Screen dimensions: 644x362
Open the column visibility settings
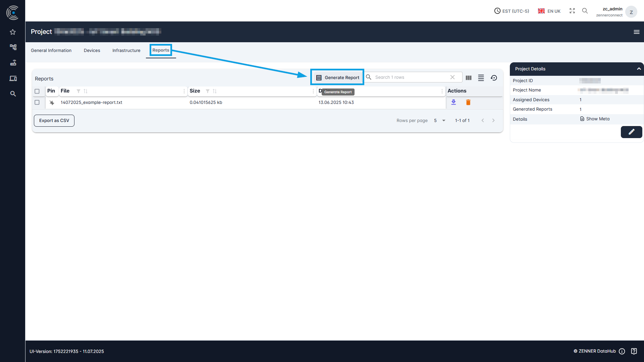(469, 77)
